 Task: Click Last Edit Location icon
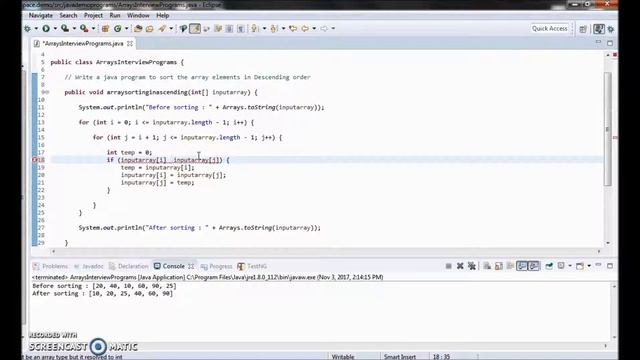tap(293, 29)
